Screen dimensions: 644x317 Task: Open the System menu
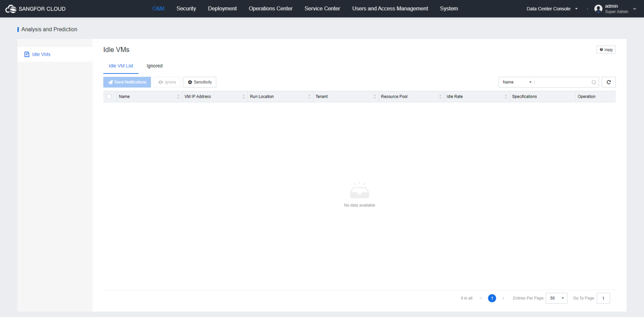point(449,9)
